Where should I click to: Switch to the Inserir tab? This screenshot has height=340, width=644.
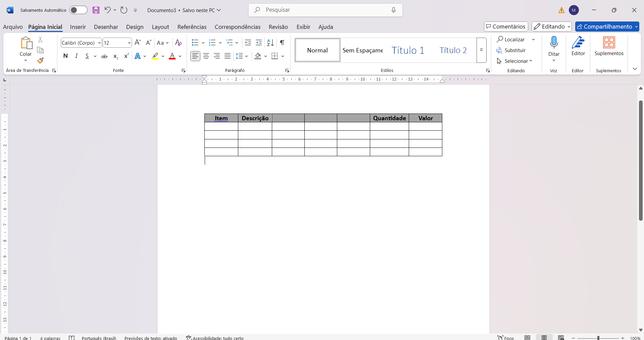click(x=78, y=27)
